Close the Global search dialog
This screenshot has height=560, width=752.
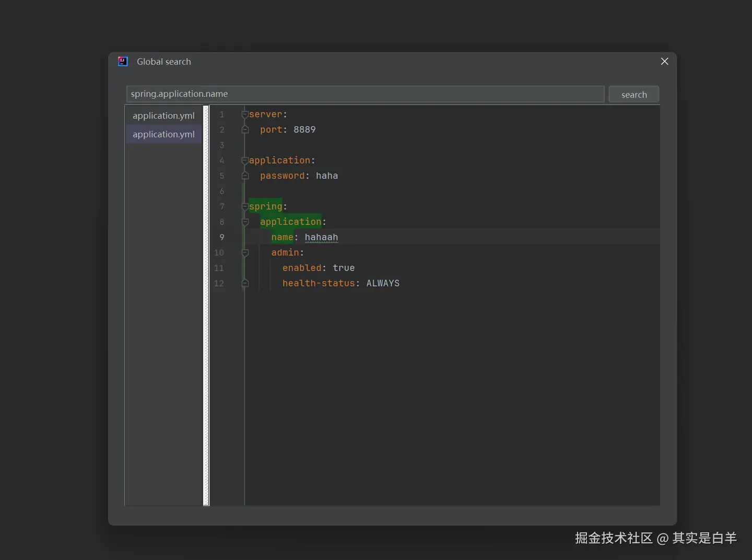664,62
